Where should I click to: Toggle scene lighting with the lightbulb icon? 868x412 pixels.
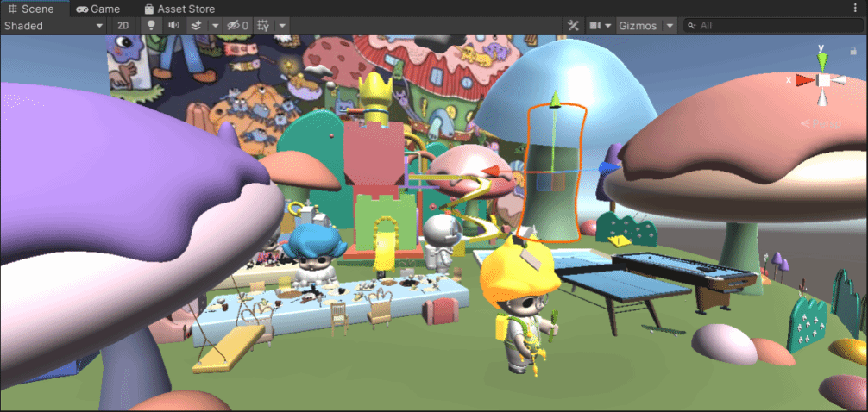pos(152,26)
